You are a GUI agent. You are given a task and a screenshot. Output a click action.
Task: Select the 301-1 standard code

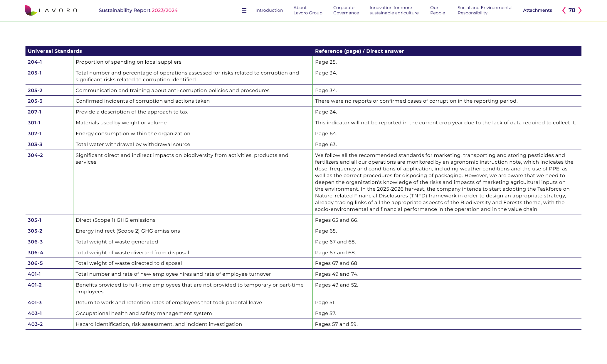pyautogui.click(x=34, y=123)
